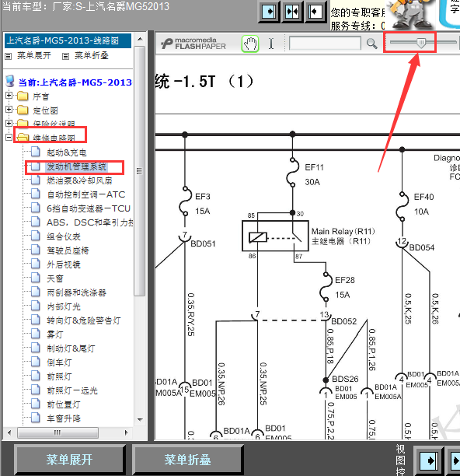
Task: Click the document icon of 雾灯
Action: [x=36, y=334]
